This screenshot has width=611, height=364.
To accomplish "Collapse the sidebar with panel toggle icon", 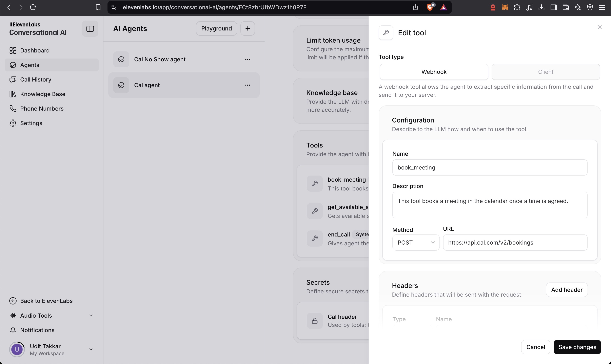I will point(90,29).
